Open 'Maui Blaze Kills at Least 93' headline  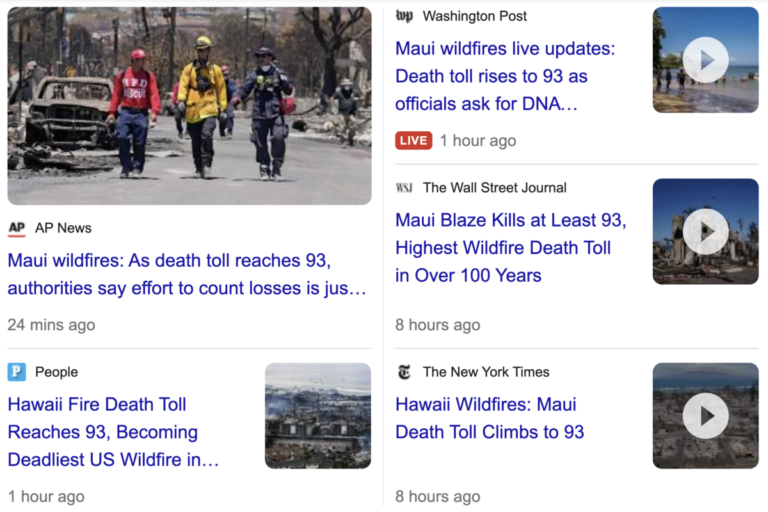point(511,248)
